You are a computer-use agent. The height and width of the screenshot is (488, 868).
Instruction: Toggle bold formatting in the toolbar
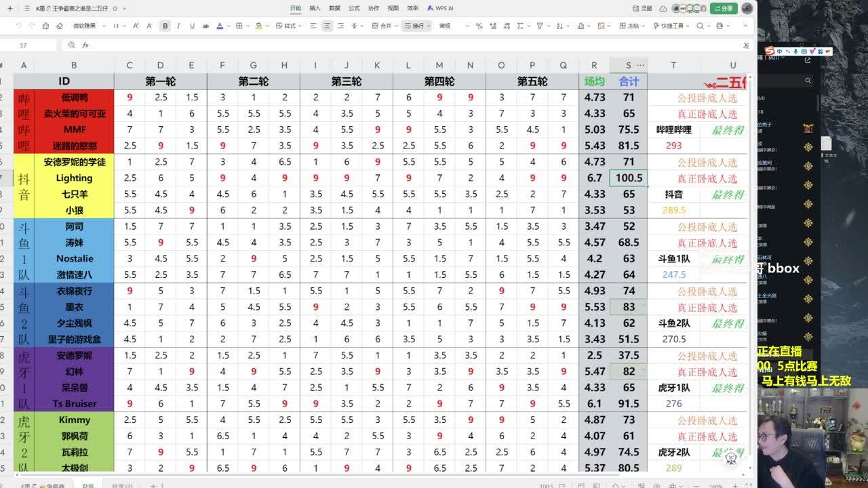coord(165,26)
